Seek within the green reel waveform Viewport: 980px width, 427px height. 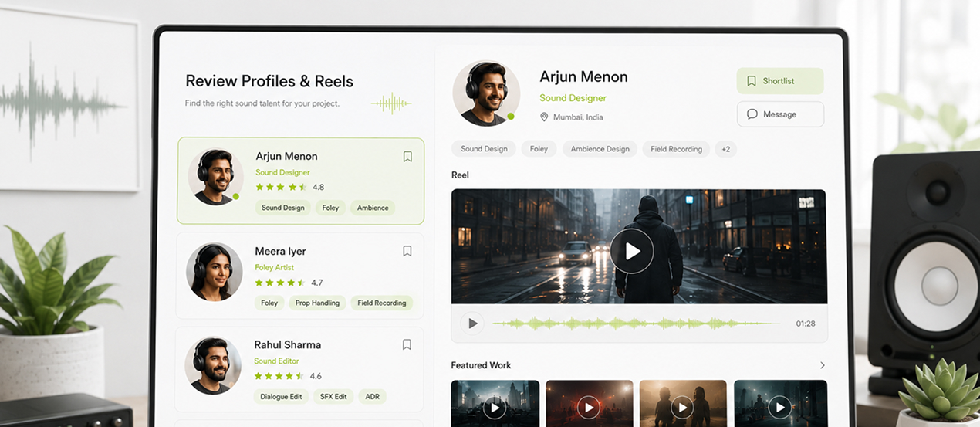point(636,324)
